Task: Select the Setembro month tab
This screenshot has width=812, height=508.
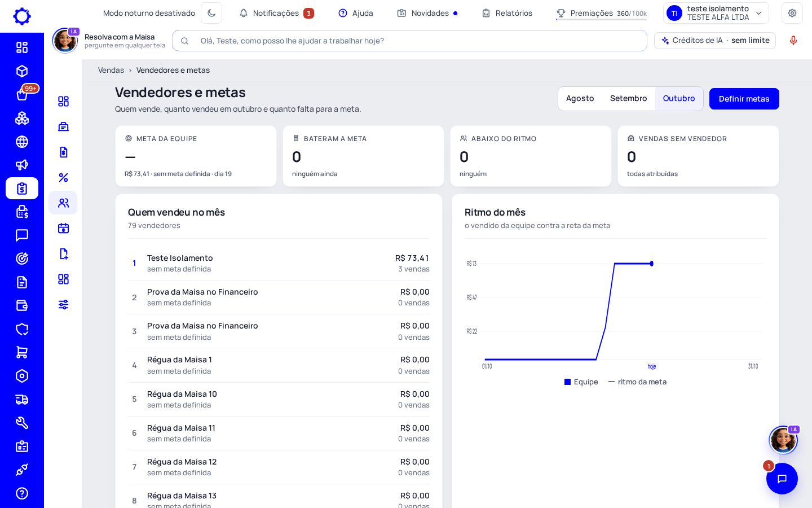Action: pyautogui.click(x=628, y=98)
